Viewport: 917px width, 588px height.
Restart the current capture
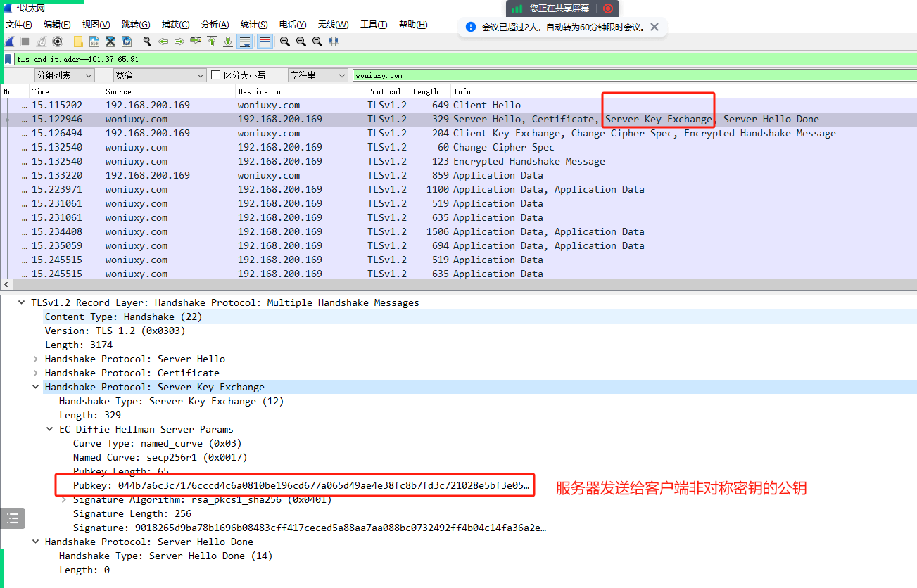click(42, 41)
